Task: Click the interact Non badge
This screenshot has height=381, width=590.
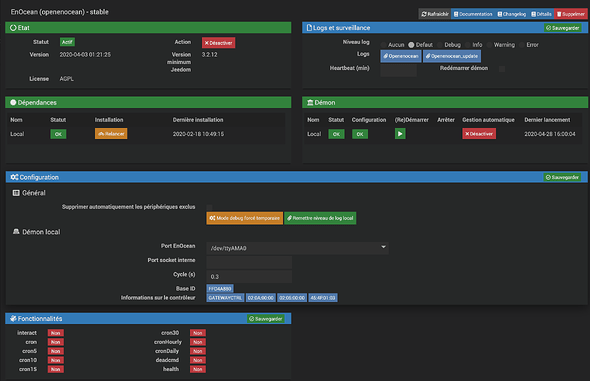Action: [x=56, y=333]
